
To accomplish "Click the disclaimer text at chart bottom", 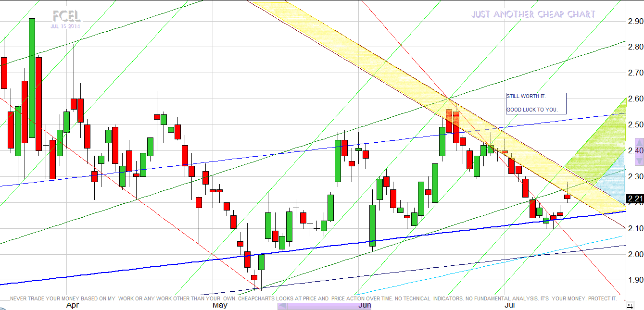I will (313, 298).
